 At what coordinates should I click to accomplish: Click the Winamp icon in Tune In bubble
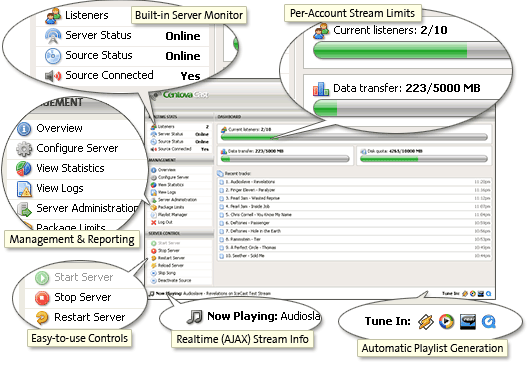point(426,321)
